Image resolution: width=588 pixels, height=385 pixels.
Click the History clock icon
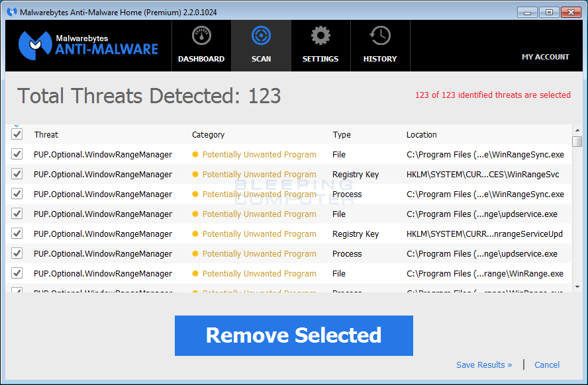(379, 35)
